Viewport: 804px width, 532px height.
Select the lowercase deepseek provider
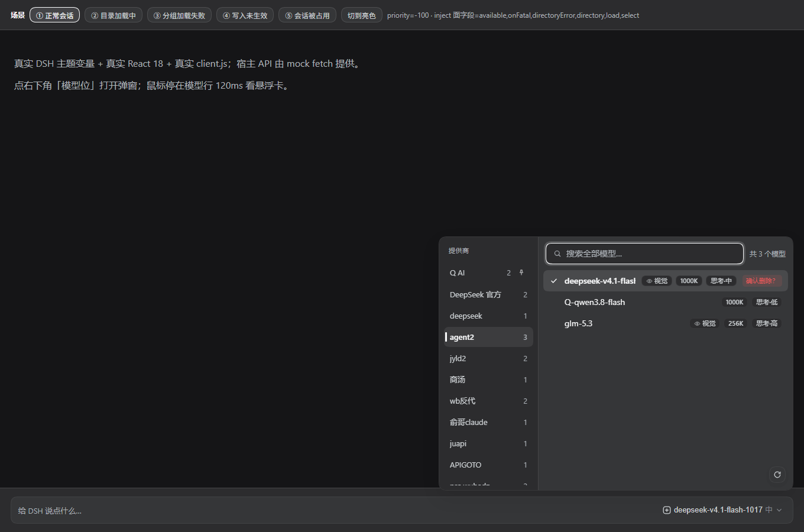click(488, 316)
